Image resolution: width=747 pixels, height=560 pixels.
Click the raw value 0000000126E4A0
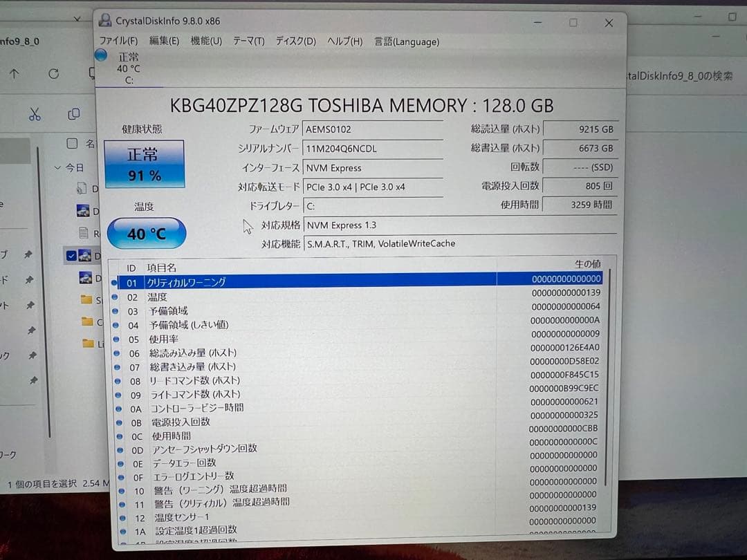click(565, 348)
